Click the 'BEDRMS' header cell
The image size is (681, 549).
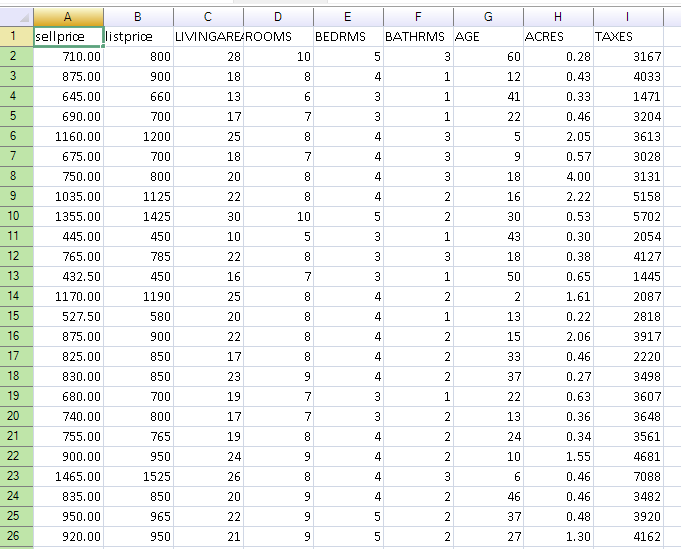point(348,36)
